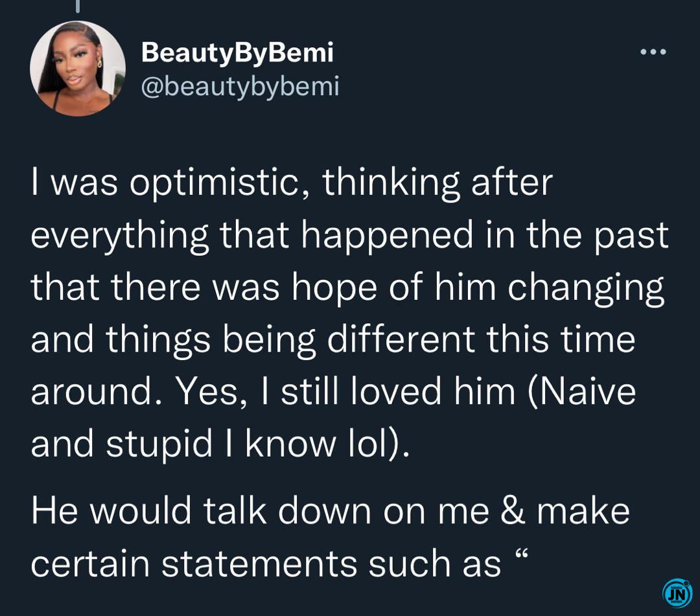
Task: Click the thread connector line above avatar
Action: 78,6
